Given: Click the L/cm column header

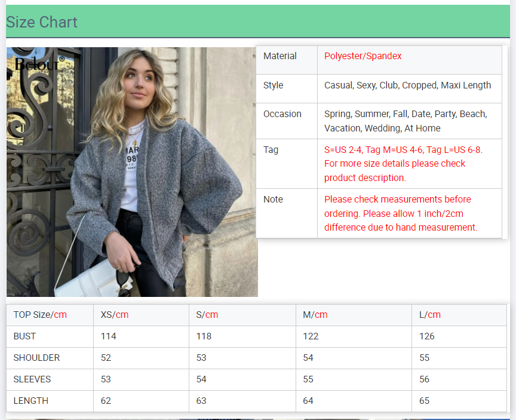Looking at the screenshot, I should (x=429, y=315).
